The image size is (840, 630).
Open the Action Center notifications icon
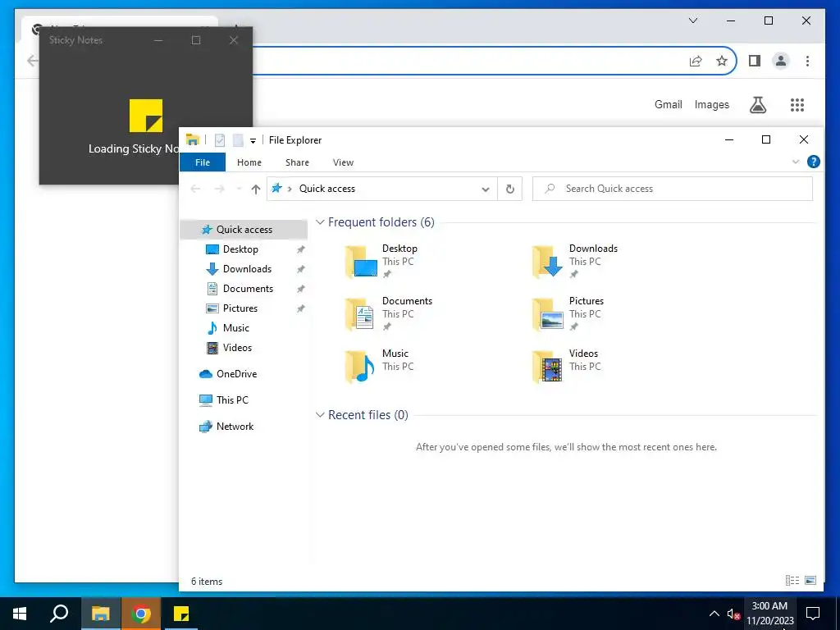pyautogui.click(x=813, y=614)
